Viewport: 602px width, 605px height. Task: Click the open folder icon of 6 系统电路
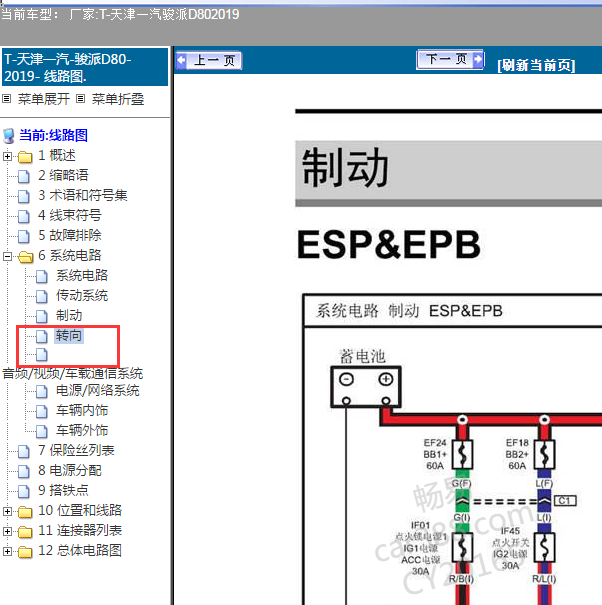coord(25,257)
